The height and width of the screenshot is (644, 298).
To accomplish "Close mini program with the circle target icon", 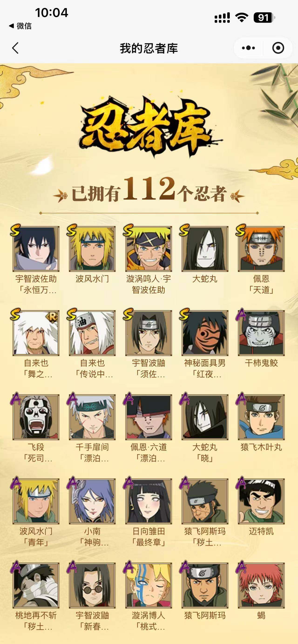I will click(x=278, y=48).
